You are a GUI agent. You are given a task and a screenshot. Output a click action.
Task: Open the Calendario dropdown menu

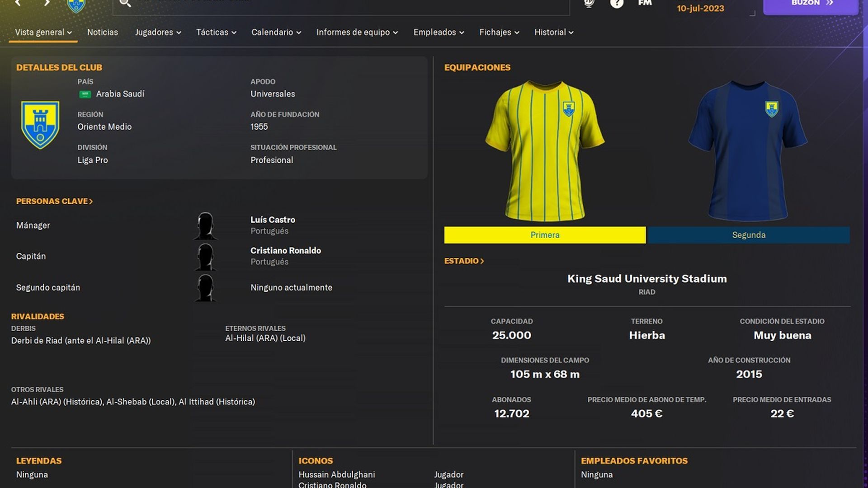coord(276,33)
